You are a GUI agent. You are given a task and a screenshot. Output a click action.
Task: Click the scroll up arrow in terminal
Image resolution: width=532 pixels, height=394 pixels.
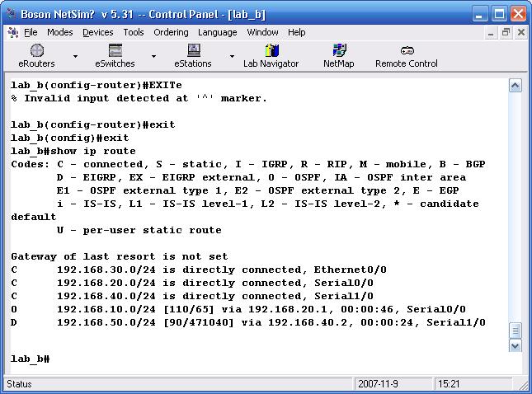[x=515, y=86]
